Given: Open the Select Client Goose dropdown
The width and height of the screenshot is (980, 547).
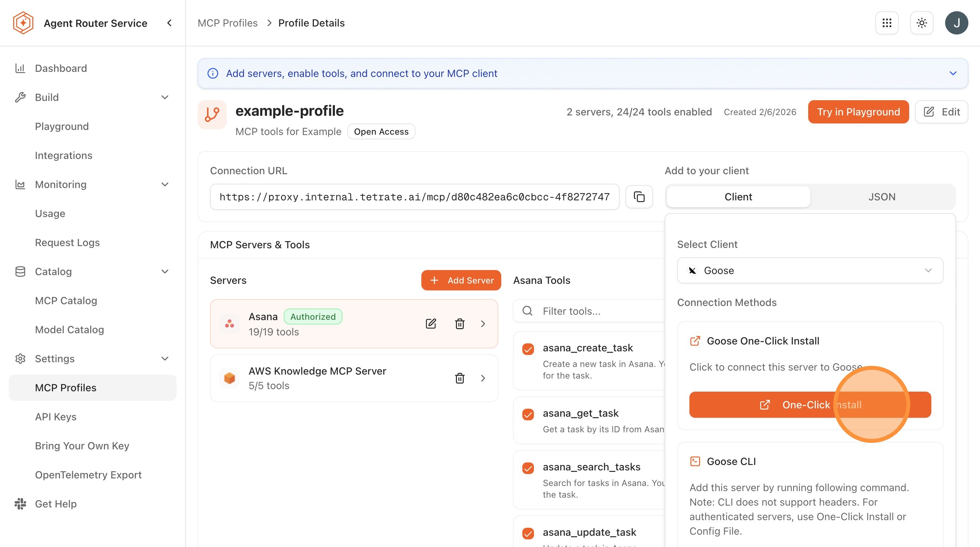Looking at the screenshot, I should [810, 270].
